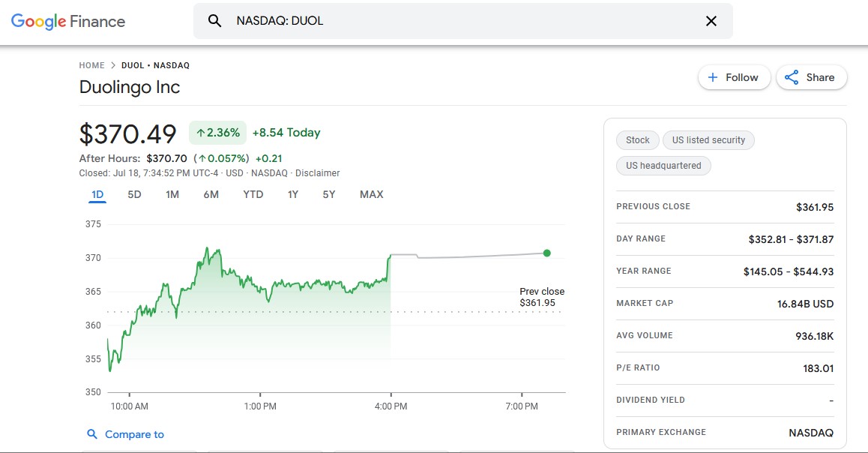Click the HOME breadcrumb link
Image resolution: width=868 pixels, height=453 pixels.
click(x=91, y=65)
